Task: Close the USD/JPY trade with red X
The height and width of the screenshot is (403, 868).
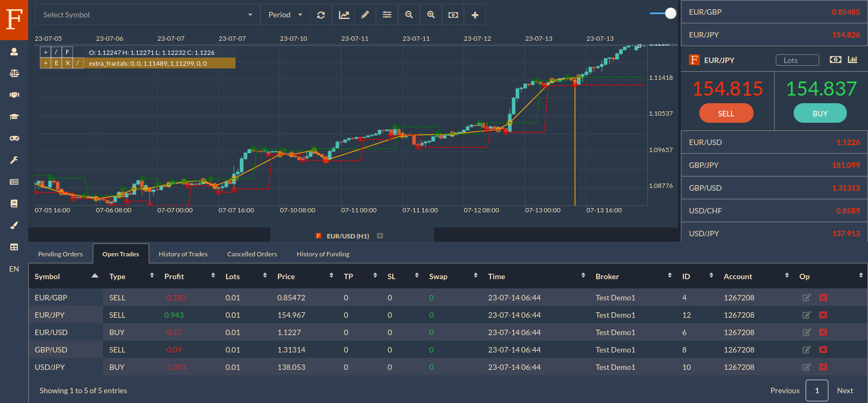Action: click(823, 367)
